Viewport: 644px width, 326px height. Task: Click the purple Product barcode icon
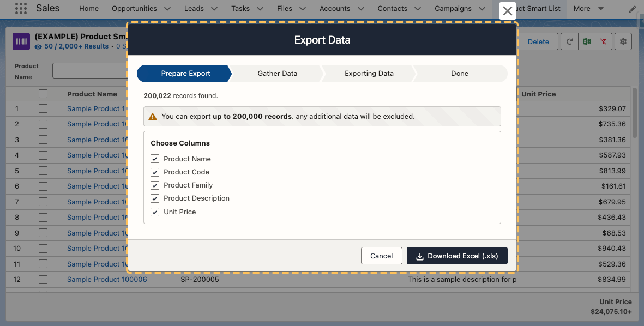pyautogui.click(x=22, y=41)
